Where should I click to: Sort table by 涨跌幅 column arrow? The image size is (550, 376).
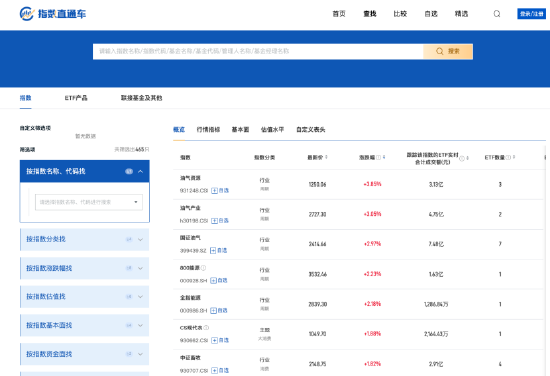click(x=384, y=157)
